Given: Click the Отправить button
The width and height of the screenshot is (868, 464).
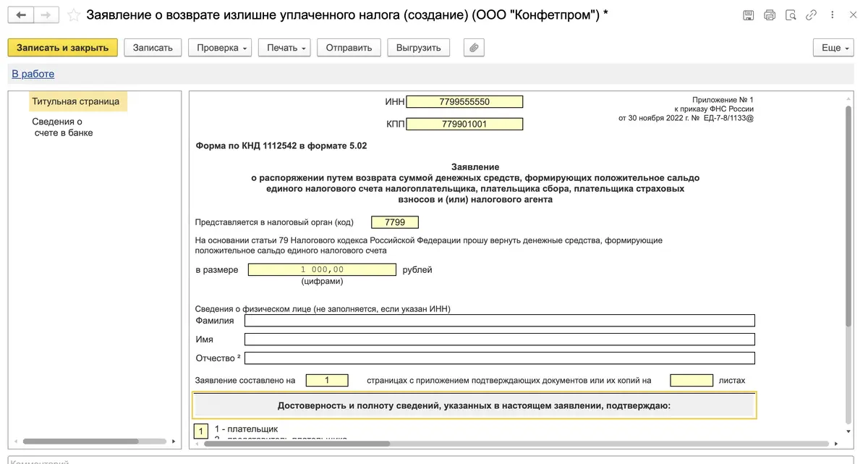Looking at the screenshot, I should tap(349, 48).
